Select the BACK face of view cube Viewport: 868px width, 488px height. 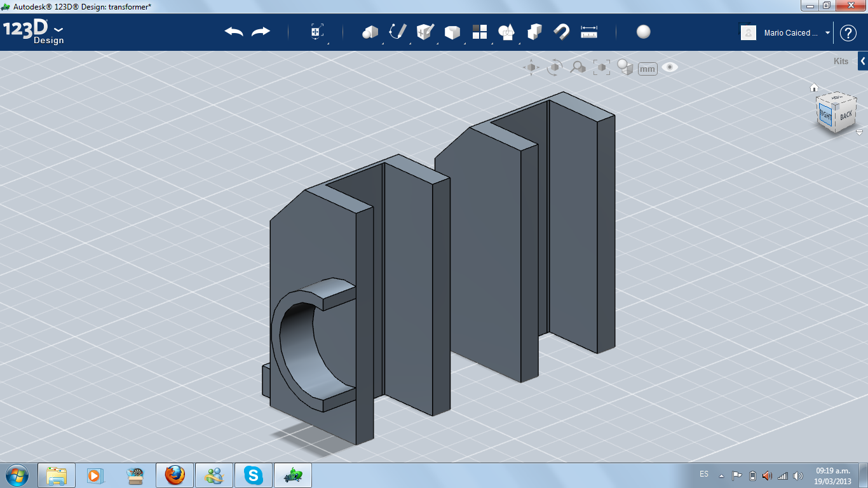click(845, 116)
